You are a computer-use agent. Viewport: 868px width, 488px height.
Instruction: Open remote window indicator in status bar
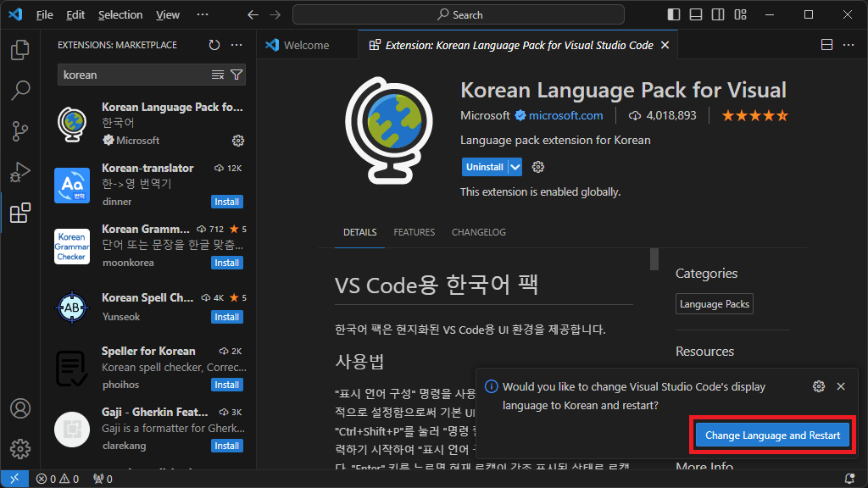14,479
